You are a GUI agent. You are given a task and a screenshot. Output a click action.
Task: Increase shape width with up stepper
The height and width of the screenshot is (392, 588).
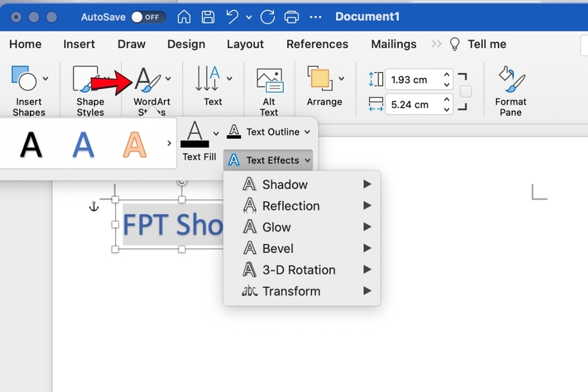446,99
